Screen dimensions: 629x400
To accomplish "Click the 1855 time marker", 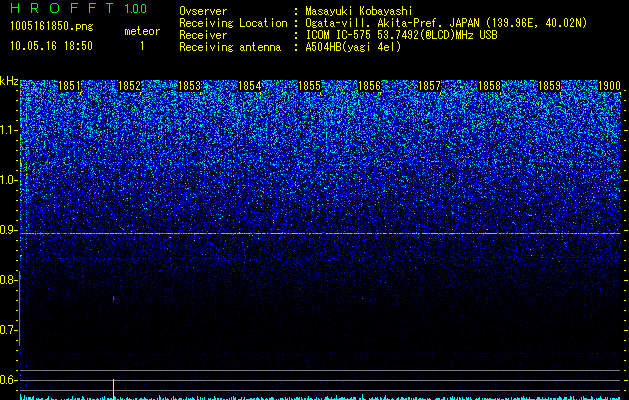I will coord(310,86).
